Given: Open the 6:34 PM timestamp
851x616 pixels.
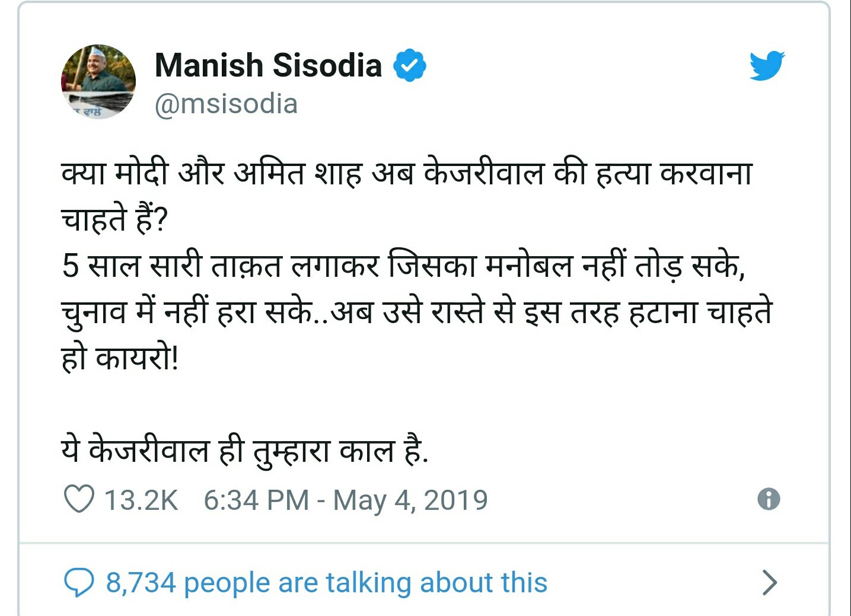Looking at the screenshot, I should [x=257, y=500].
